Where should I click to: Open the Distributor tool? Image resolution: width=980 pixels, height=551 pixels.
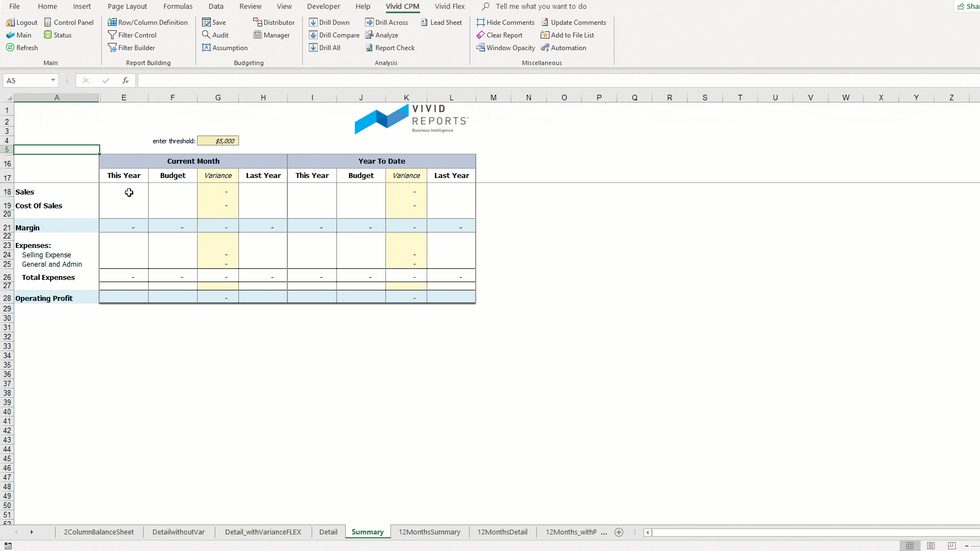point(274,23)
